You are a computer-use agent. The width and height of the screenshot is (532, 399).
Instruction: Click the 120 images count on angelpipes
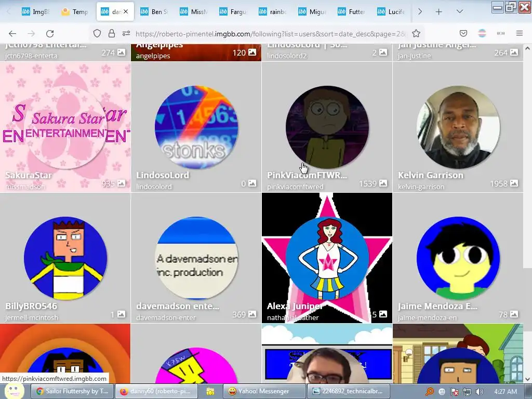click(239, 53)
